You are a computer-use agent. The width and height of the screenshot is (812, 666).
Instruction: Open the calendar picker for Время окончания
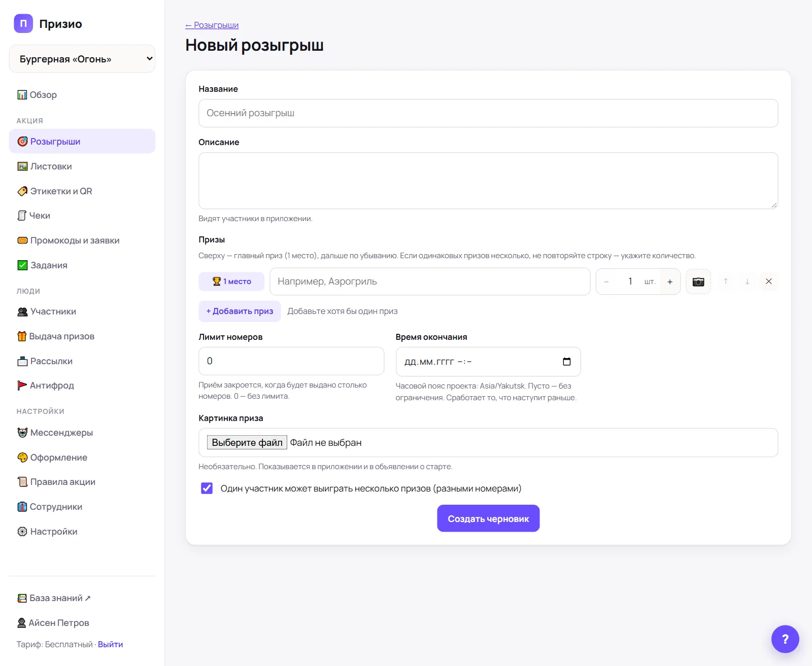(567, 362)
